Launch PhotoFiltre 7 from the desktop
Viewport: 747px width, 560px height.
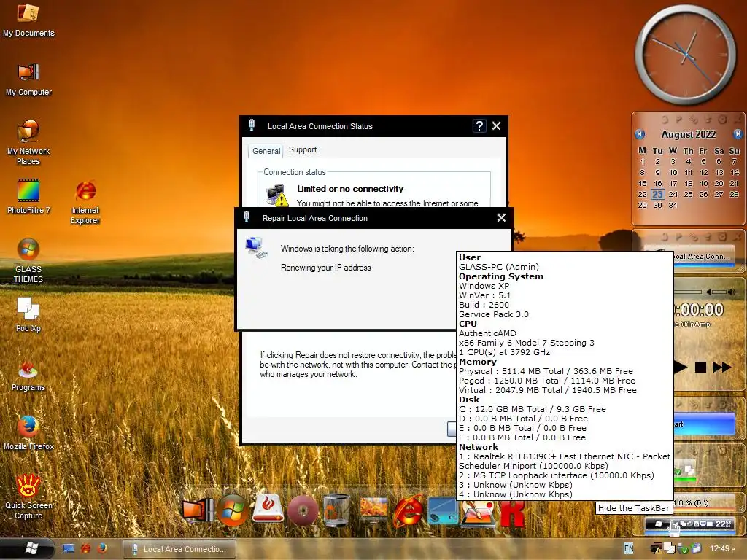point(28,196)
